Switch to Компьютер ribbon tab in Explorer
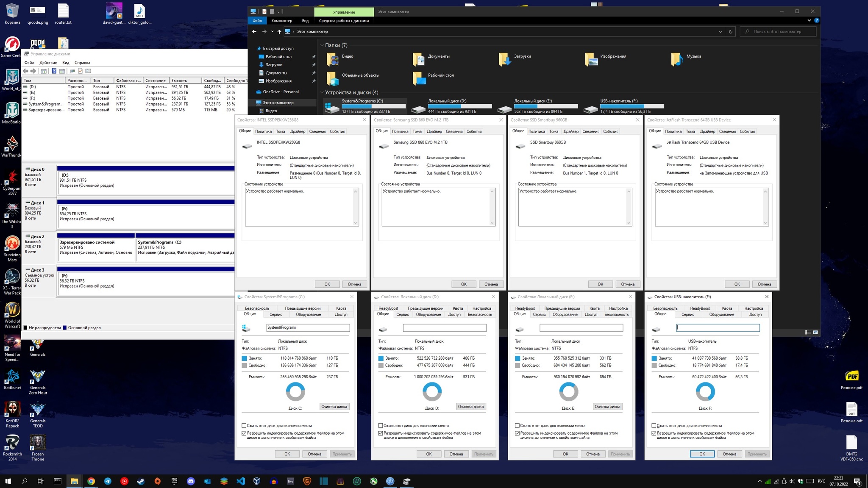 coord(281,21)
